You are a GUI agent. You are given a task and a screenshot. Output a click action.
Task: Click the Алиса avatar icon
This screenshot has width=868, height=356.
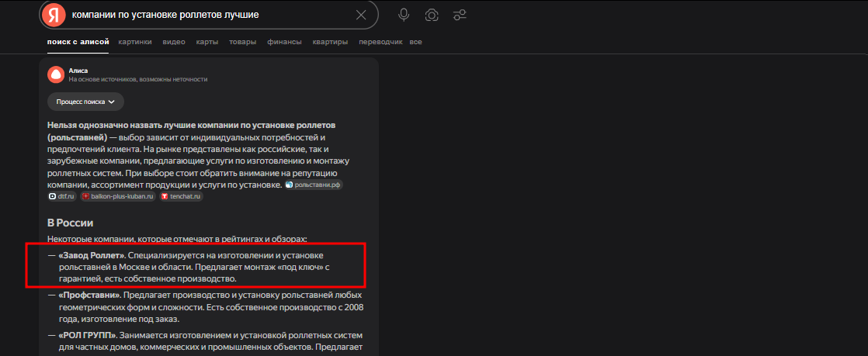(x=56, y=74)
